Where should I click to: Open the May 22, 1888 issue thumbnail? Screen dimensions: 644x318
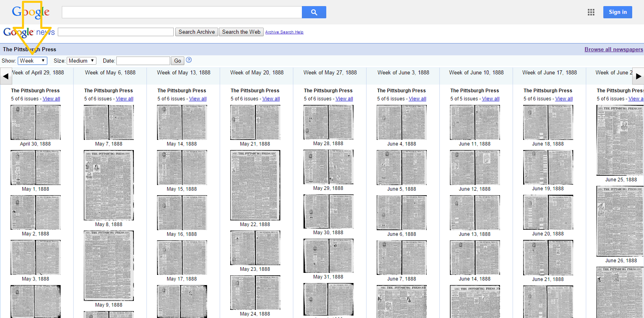click(255, 185)
